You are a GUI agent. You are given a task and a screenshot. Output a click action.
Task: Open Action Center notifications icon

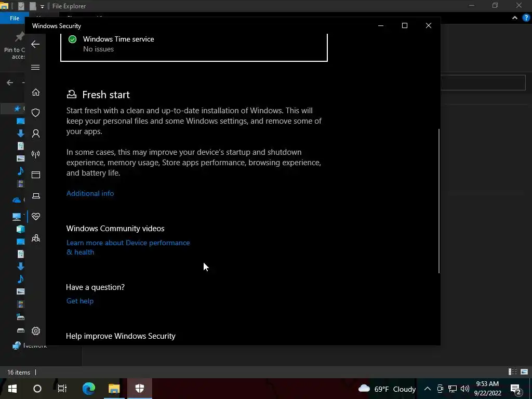(x=516, y=389)
